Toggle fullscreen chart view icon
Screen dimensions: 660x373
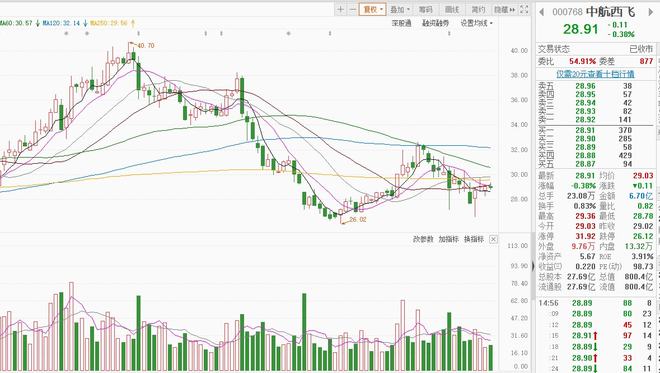[524, 9]
